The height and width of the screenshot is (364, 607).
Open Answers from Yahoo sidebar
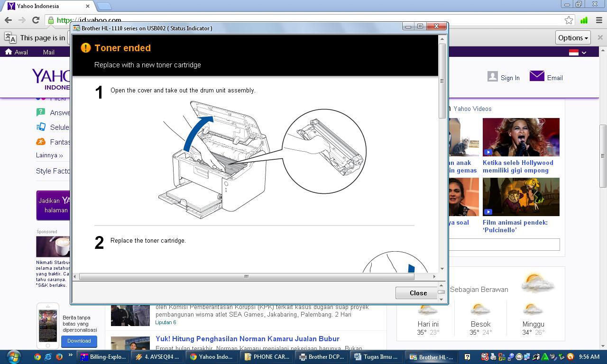point(53,113)
